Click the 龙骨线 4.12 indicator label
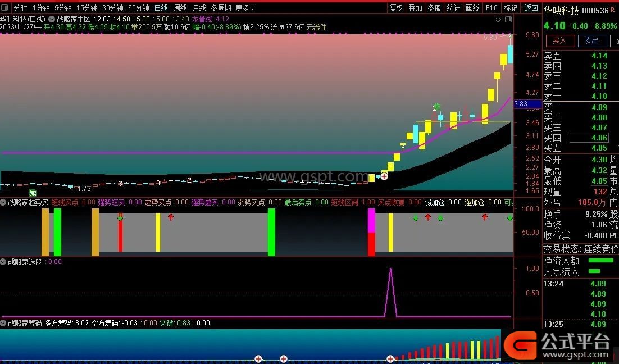The image size is (619, 364). pos(211,19)
